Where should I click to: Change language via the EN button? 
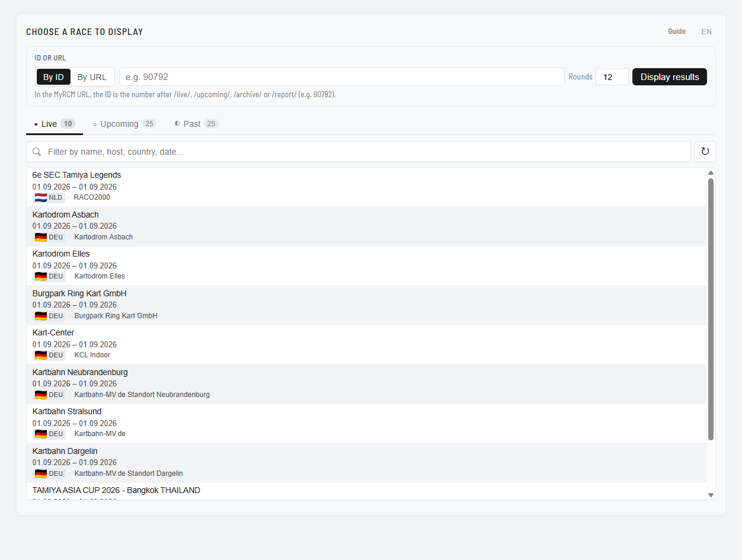706,32
